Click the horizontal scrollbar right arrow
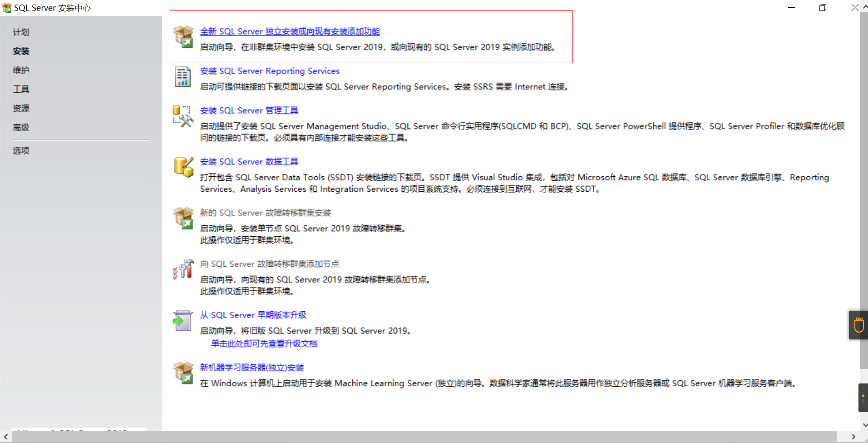The width and height of the screenshot is (868, 443). tap(853, 437)
